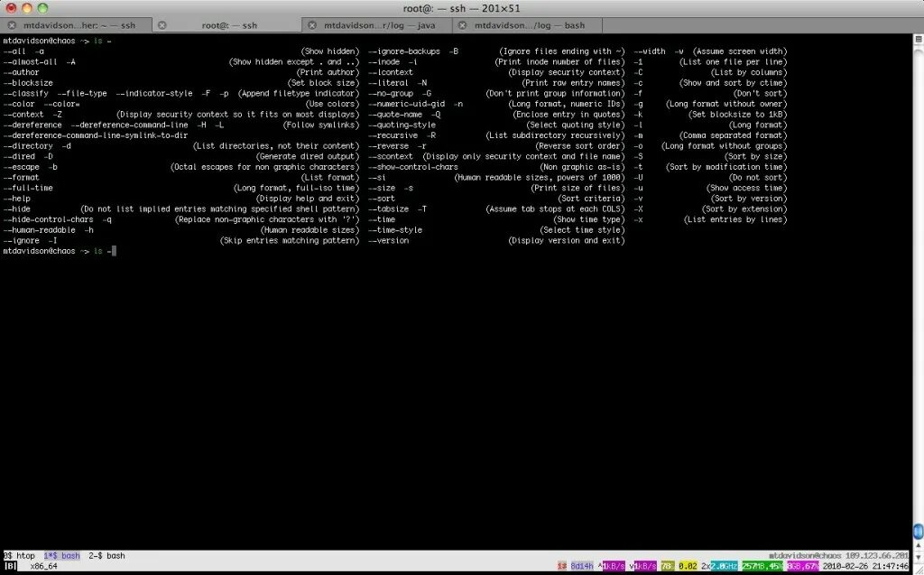Click the '0.02' load average indicator
The height and width of the screenshot is (575, 924).
(x=688, y=566)
